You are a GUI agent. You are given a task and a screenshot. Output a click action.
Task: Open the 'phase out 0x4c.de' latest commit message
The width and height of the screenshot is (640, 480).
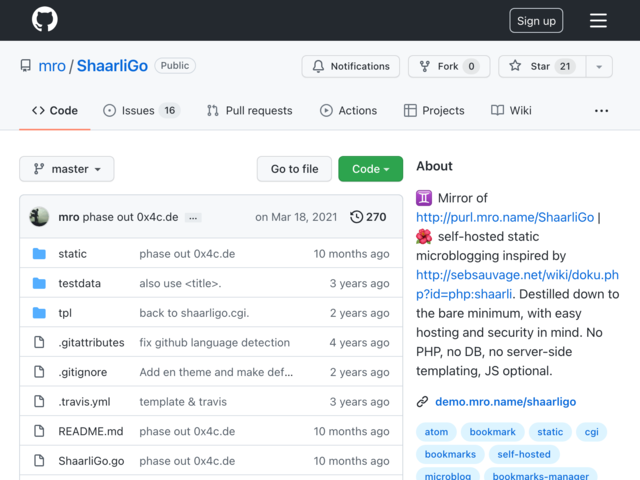[x=130, y=217]
